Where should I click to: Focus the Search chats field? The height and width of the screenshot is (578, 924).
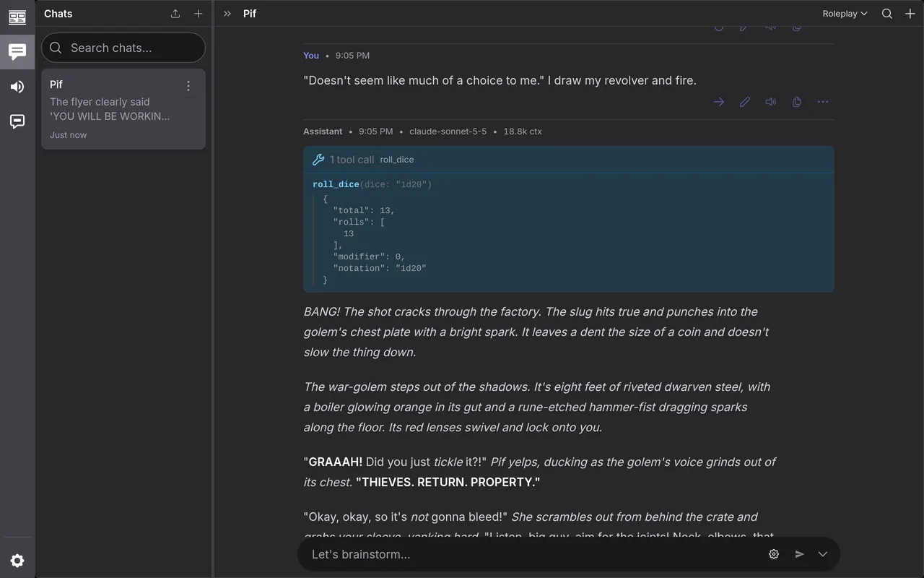[123, 48]
